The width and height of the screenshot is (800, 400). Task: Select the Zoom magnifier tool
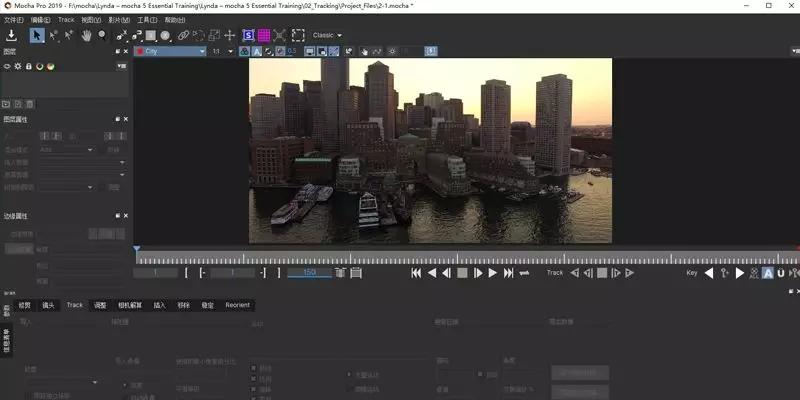pos(102,35)
